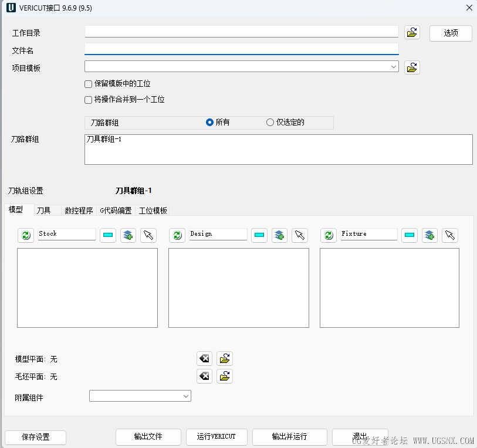Click the 输出并运行 button
The height and width of the screenshot is (448, 477).
coord(290,437)
